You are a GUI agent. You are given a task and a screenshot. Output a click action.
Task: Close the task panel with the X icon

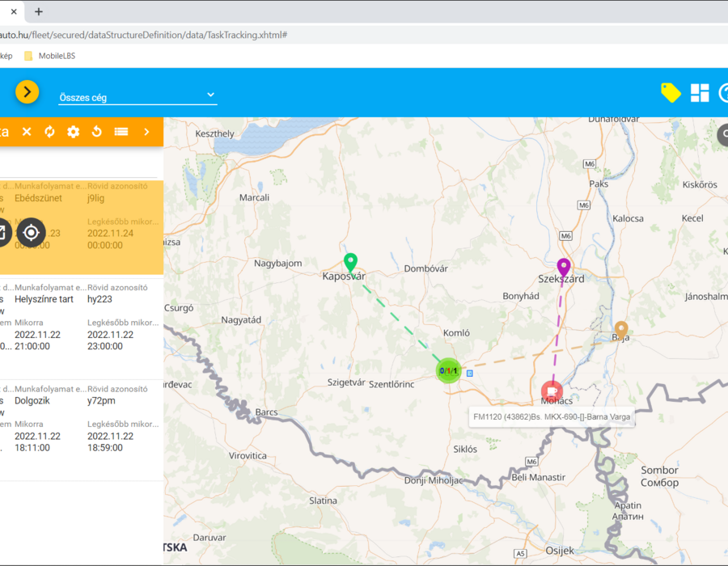[27, 132]
